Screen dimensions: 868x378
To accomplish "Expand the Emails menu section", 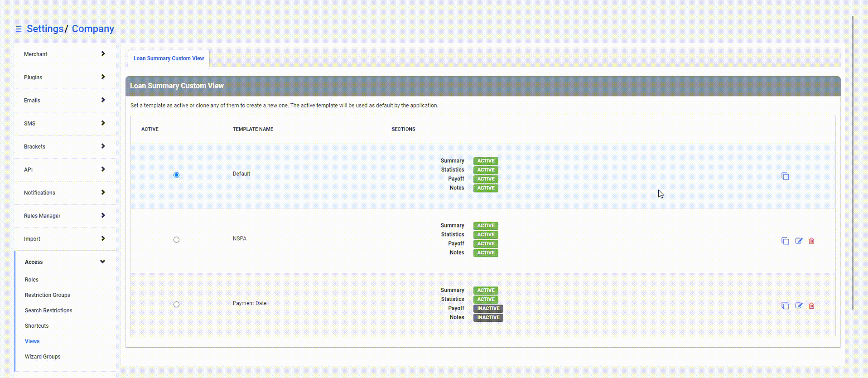I will click(x=65, y=101).
